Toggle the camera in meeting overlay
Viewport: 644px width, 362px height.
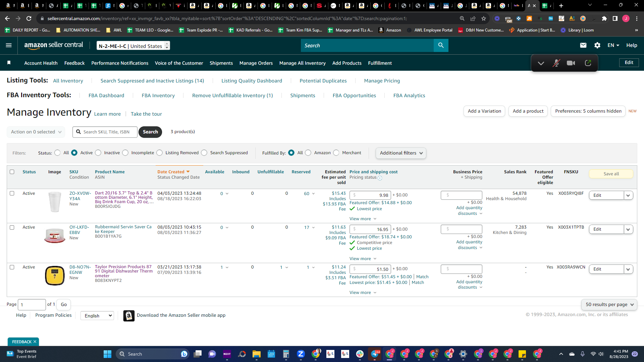[571, 63]
